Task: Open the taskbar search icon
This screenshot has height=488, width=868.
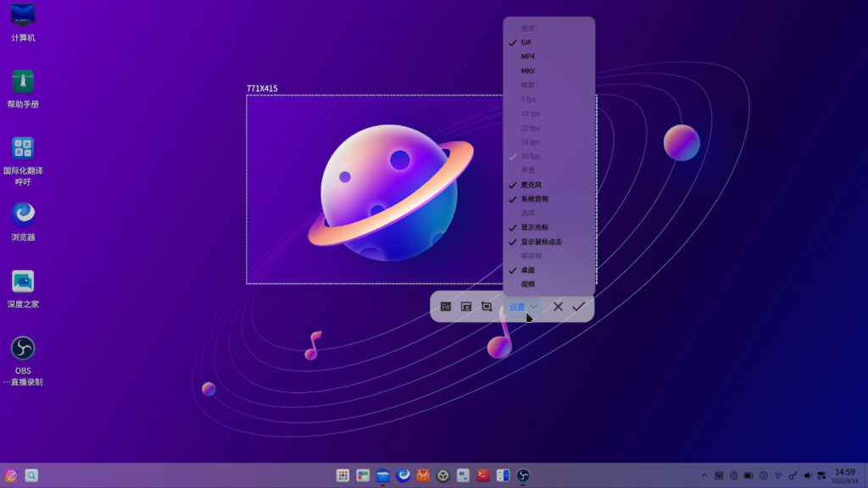Action: tap(31, 475)
